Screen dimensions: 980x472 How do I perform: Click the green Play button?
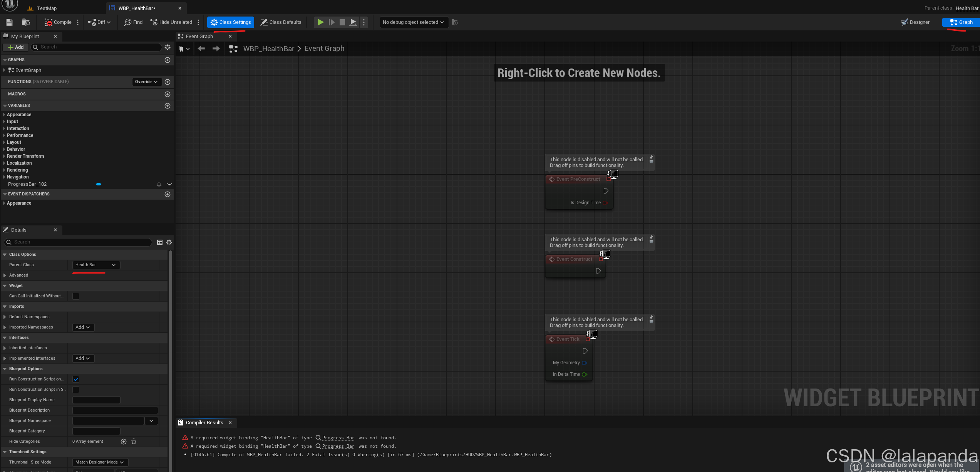(320, 22)
